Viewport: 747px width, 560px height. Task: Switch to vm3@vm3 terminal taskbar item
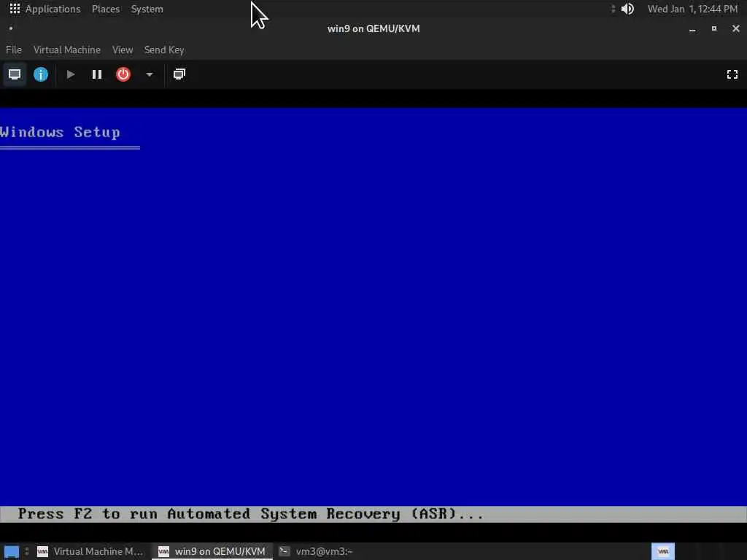317,551
